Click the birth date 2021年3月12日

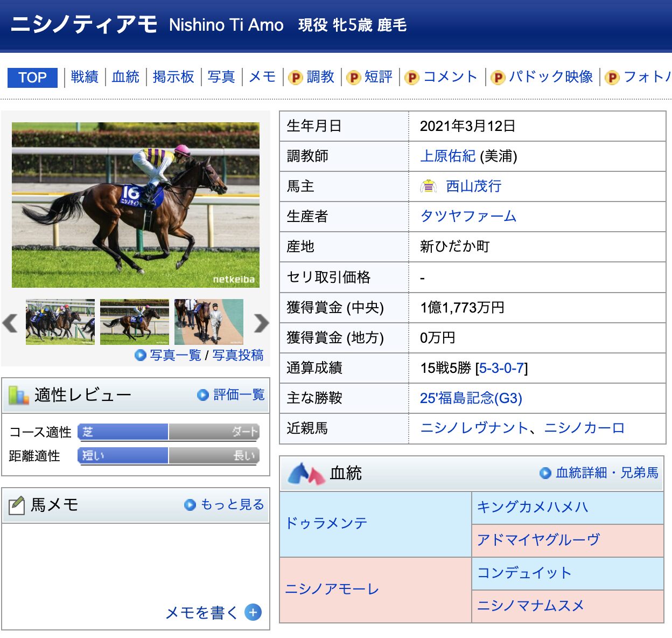click(x=467, y=126)
